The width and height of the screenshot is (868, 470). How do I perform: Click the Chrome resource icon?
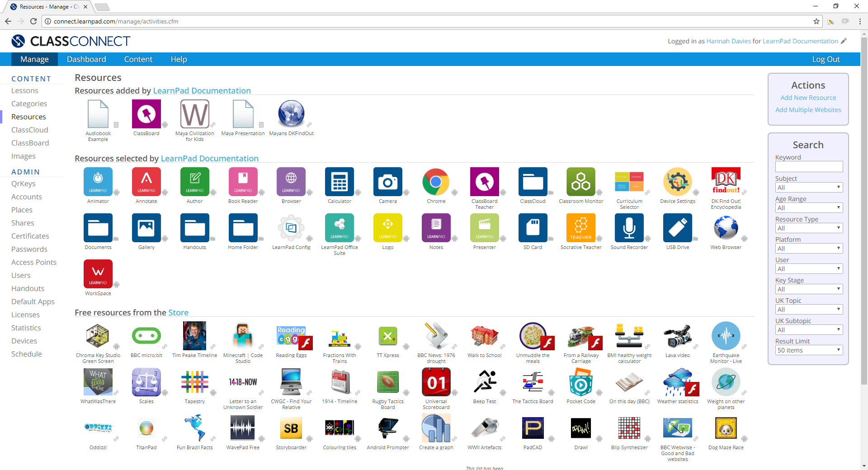(436, 182)
